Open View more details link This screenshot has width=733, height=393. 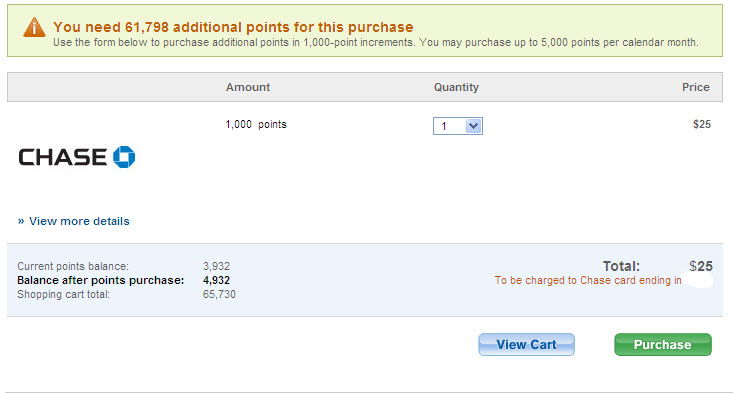tap(79, 221)
